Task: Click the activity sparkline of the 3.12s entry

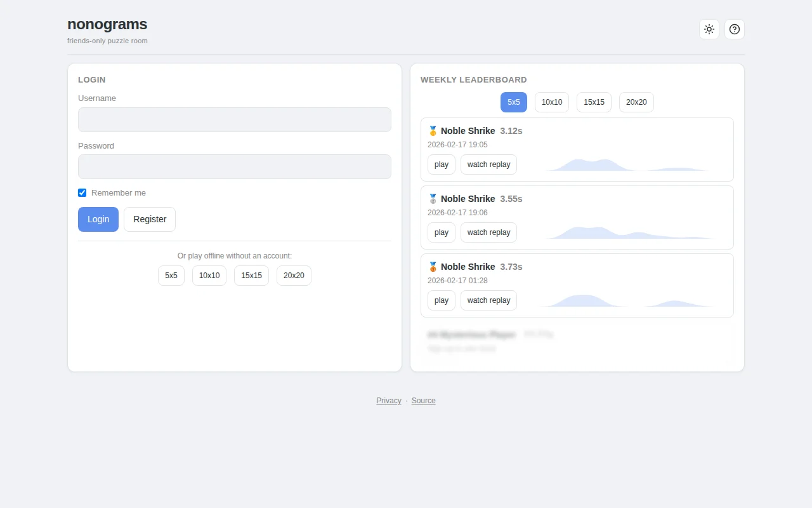Action: tap(625, 164)
